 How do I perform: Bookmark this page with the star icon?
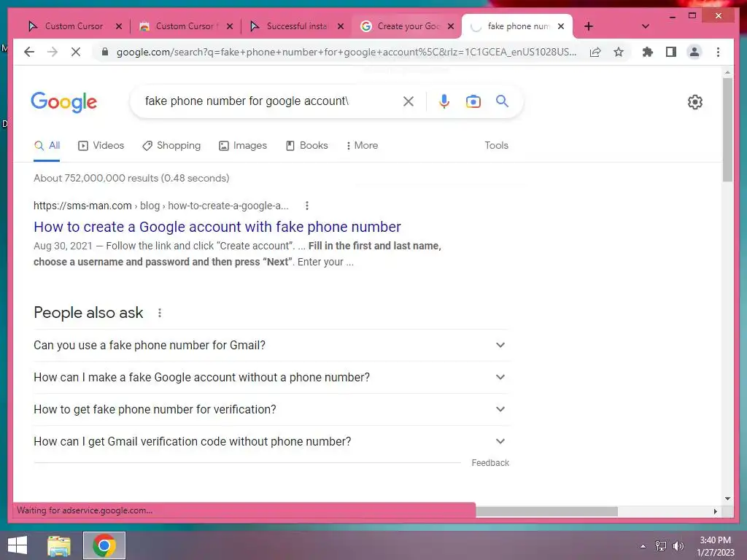pos(619,52)
